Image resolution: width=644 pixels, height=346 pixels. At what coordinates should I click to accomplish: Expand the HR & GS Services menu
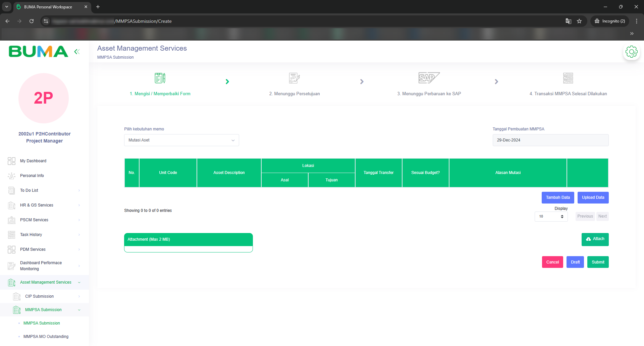point(37,205)
